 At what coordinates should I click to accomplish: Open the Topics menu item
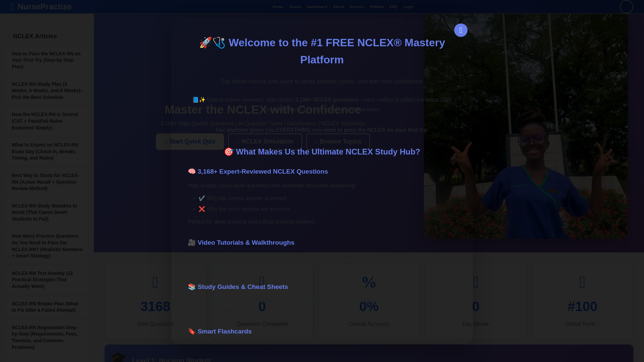295,7
